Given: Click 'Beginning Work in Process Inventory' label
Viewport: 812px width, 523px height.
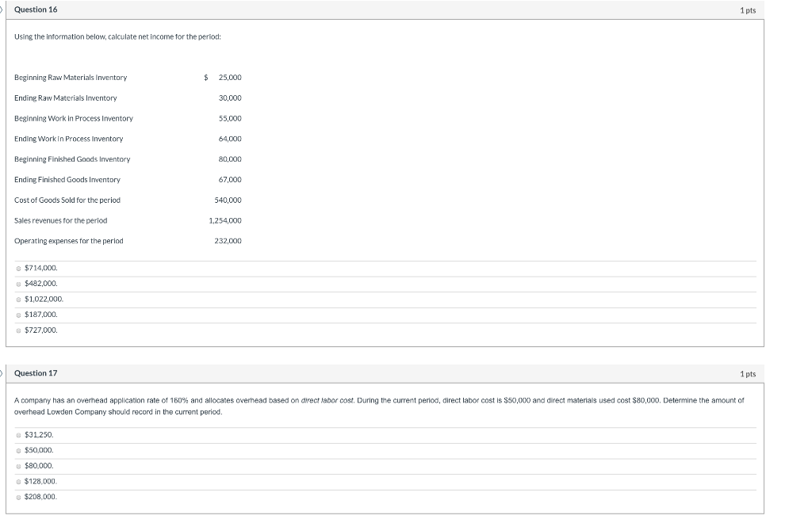Looking at the screenshot, I should click(x=74, y=118).
